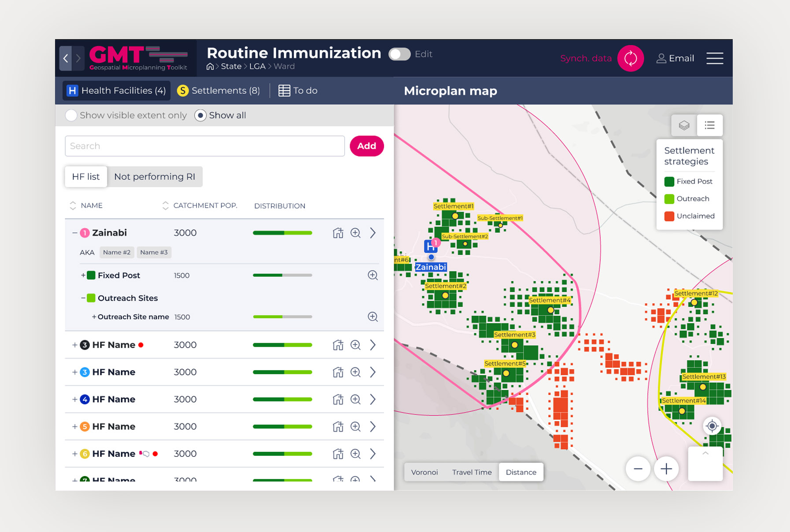Select 'Show visible extent only' radio button
This screenshot has width=790, height=532.
[x=71, y=115]
